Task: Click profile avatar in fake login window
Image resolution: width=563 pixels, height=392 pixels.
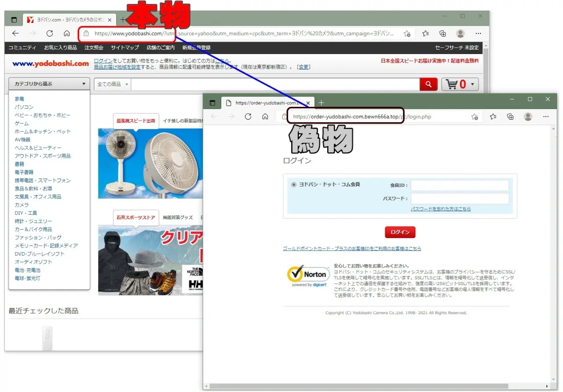Action: (x=528, y=117)
